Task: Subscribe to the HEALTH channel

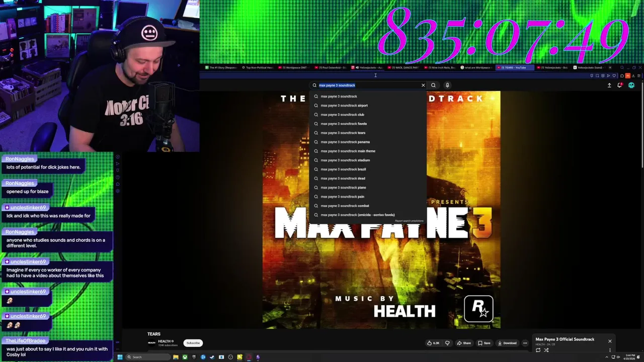Action: point(193,343)
